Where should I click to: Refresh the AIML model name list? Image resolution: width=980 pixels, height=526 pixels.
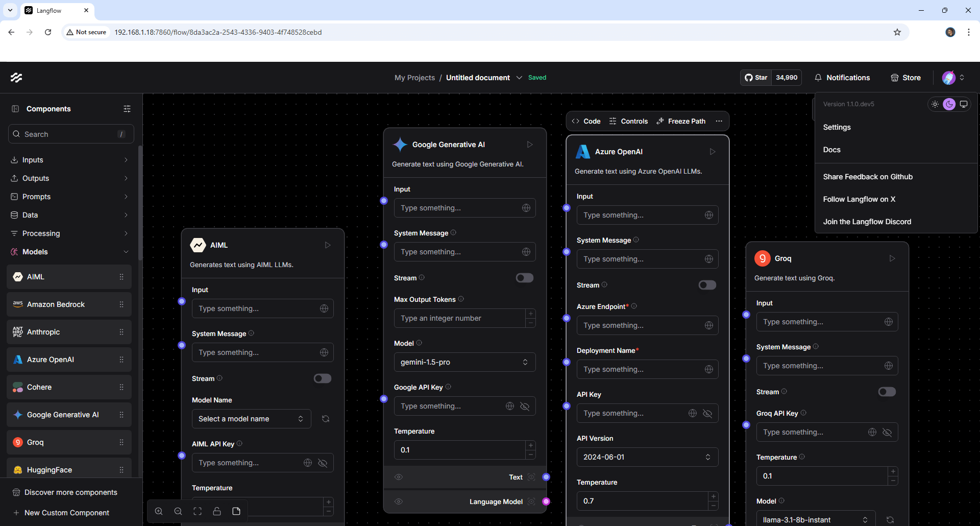click(326, 419)
